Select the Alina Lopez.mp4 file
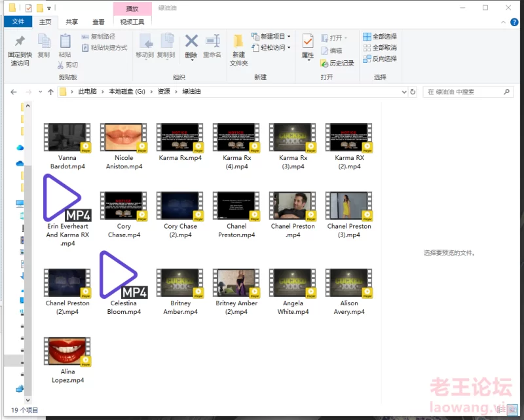Viewport: 524px width, 420px height. tap(67, 360)
